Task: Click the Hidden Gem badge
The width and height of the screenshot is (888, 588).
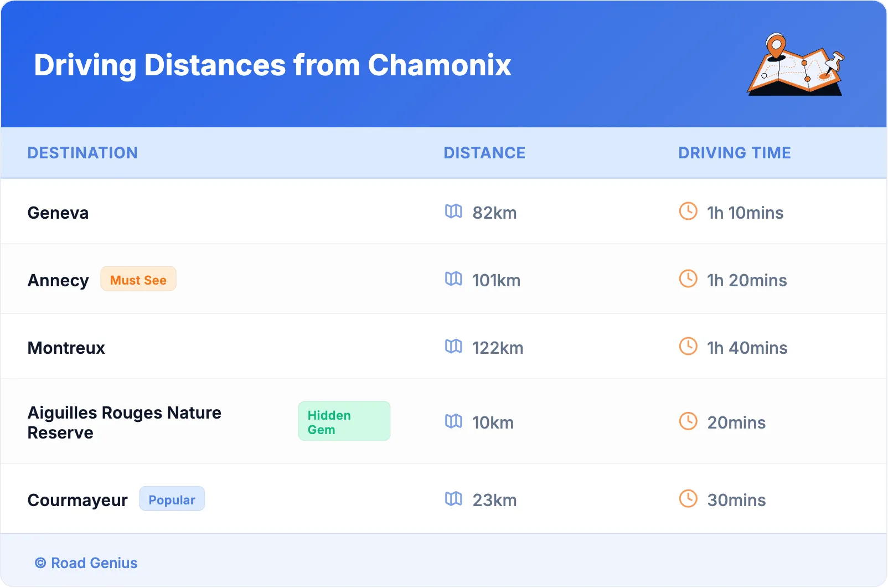Action: 344,421
